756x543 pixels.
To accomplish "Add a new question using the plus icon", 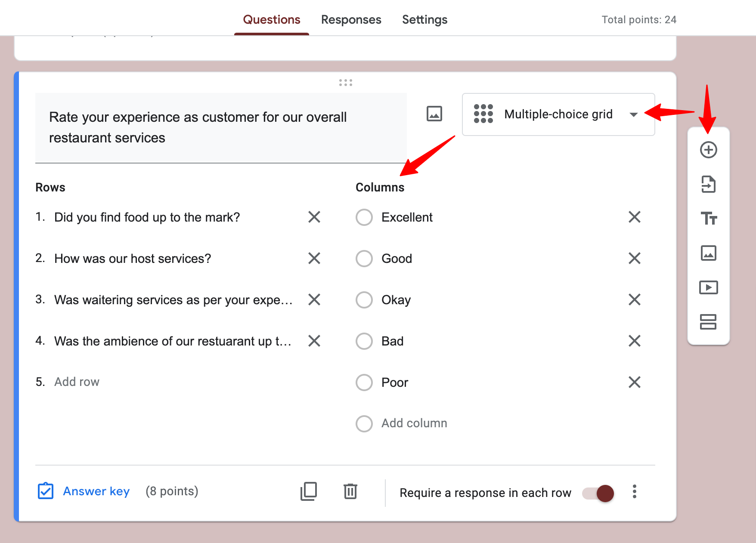I will click(x=708, y=150).
